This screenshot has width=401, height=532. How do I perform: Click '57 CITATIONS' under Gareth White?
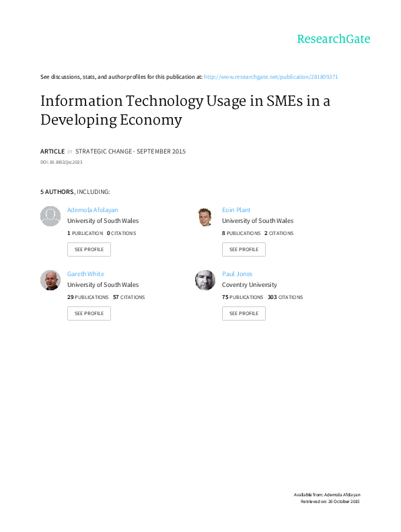click(129, 297)
